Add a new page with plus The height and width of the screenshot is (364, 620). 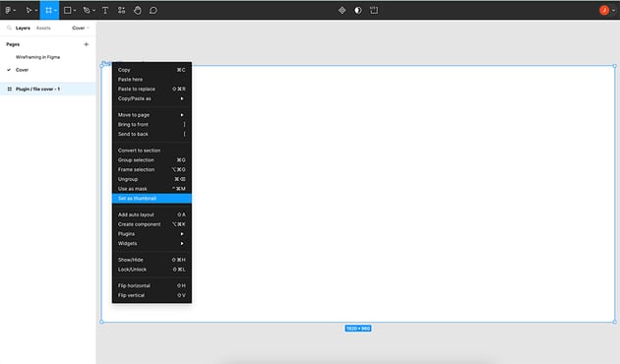pyautogui.click(x=87, y=44)
